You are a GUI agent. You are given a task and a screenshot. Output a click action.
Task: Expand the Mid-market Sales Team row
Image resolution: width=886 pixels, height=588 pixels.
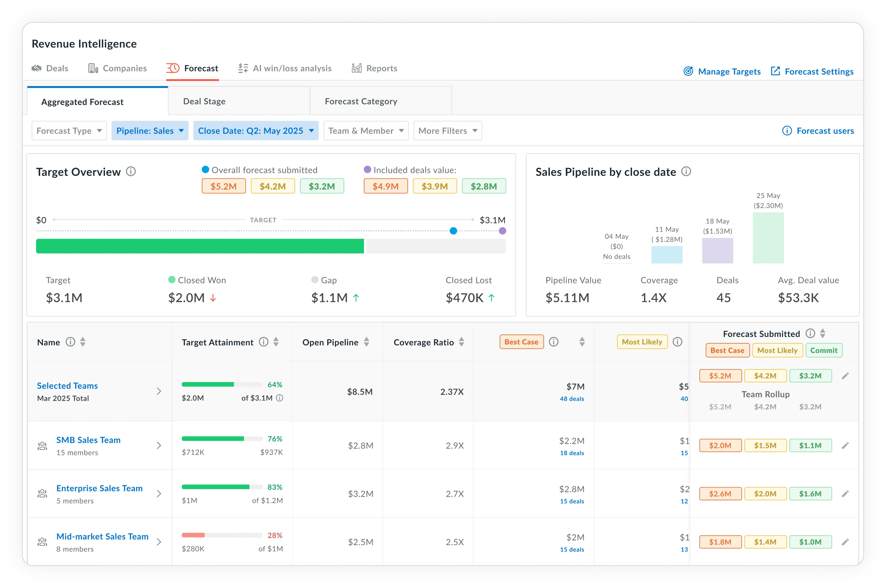(x=159, y=542)
